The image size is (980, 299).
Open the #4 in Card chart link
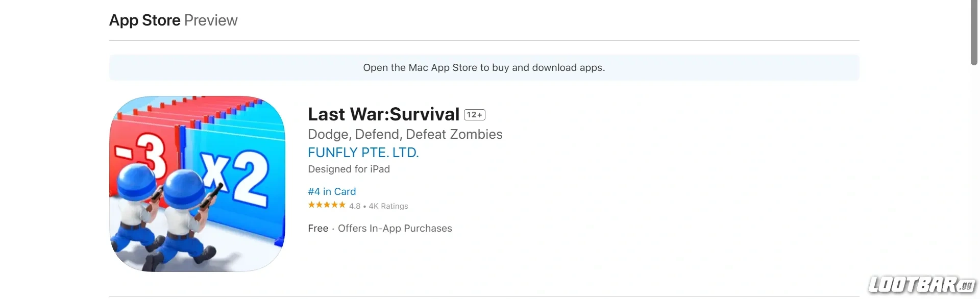(x=332, y=191)
